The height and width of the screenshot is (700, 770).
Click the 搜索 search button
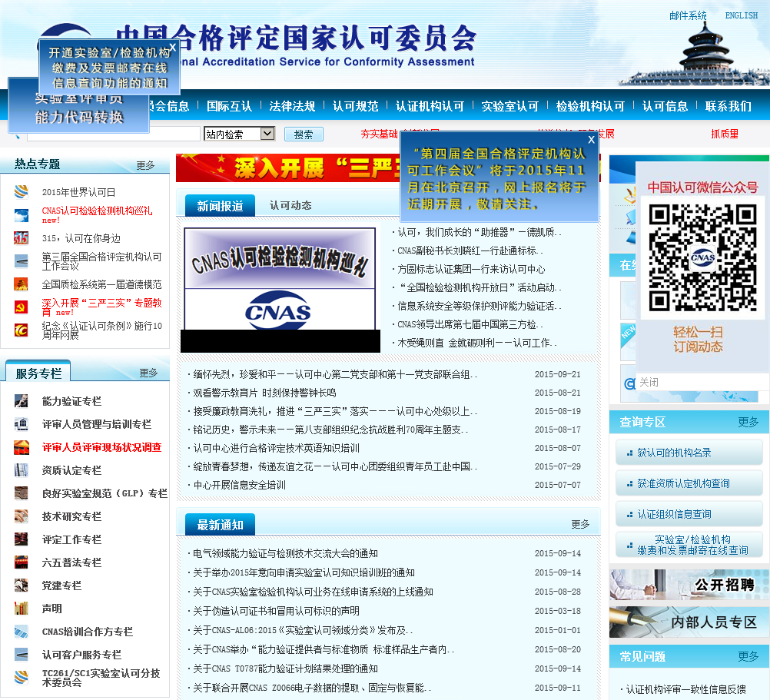tap(304, 134)
